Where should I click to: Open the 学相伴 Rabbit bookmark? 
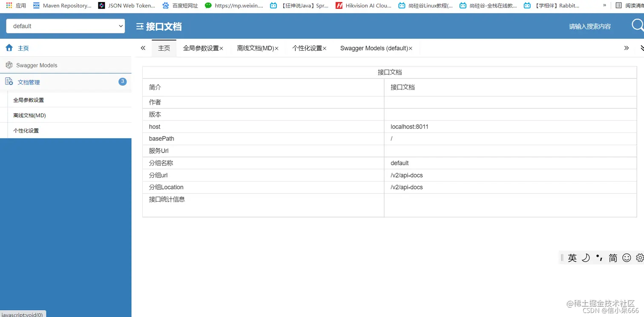coord(552,6)
